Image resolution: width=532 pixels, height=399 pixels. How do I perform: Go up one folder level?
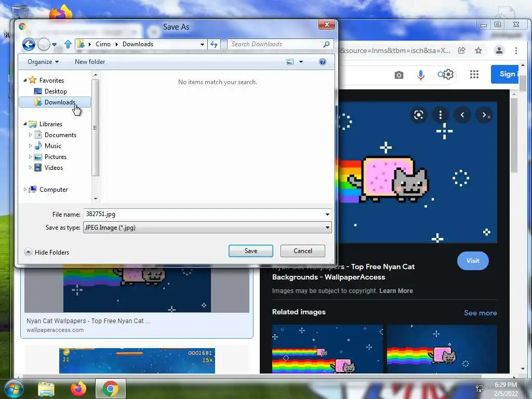tap(68, 44)
